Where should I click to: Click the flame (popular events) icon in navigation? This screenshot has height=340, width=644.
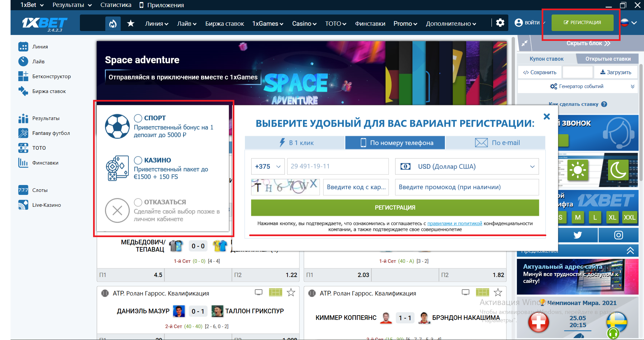(113, 23)
